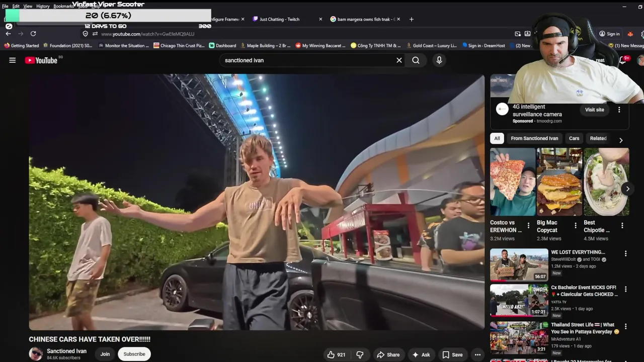Image resolution: width=644 pixels, height=362 pixels.
Task: Open the Big Mac Copycat short
Action: point(559,182)
